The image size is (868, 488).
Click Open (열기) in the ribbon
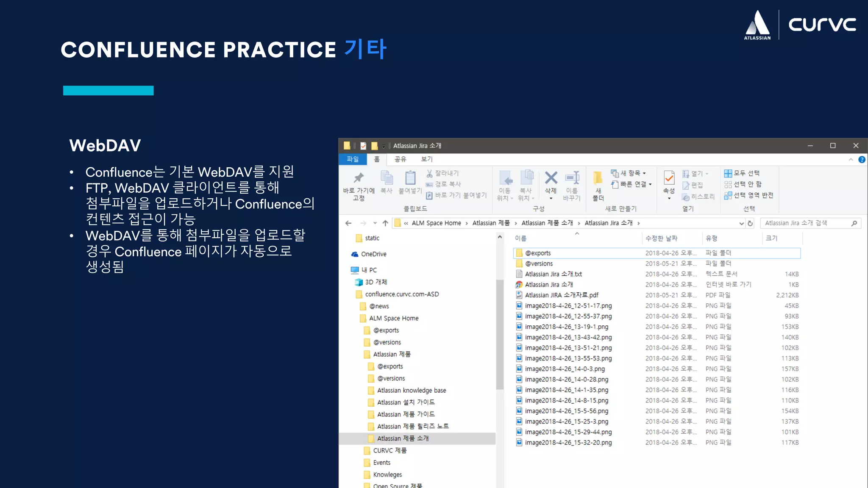coord(695,174)
